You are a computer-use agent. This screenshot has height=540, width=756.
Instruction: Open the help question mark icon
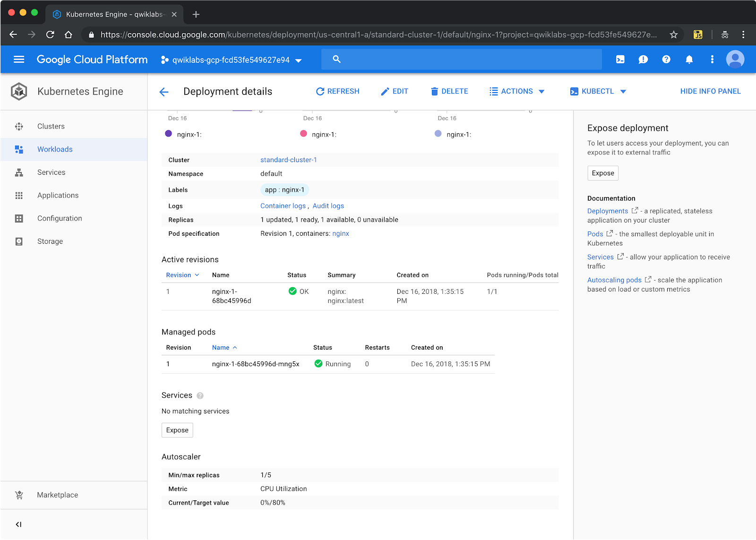(x=666, y=60)
